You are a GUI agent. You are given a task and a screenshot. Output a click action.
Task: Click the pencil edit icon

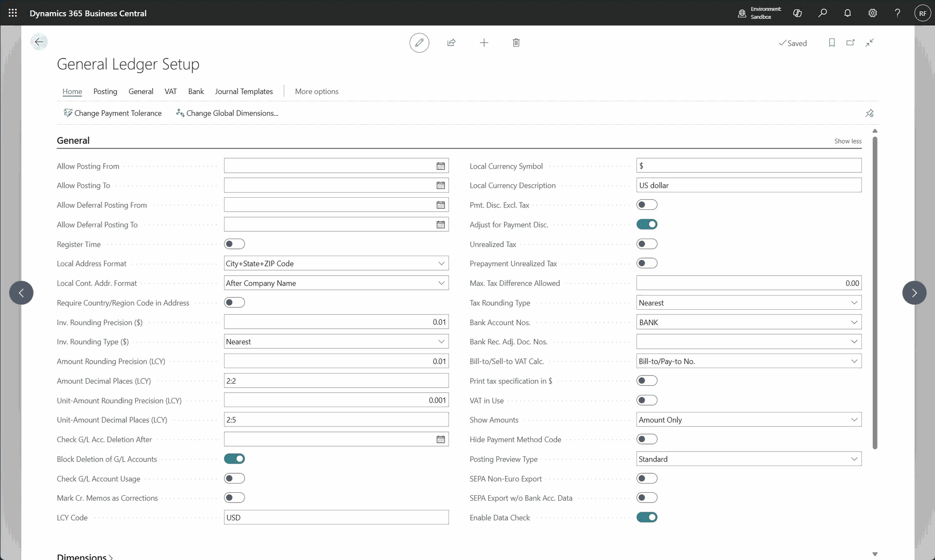419,43
